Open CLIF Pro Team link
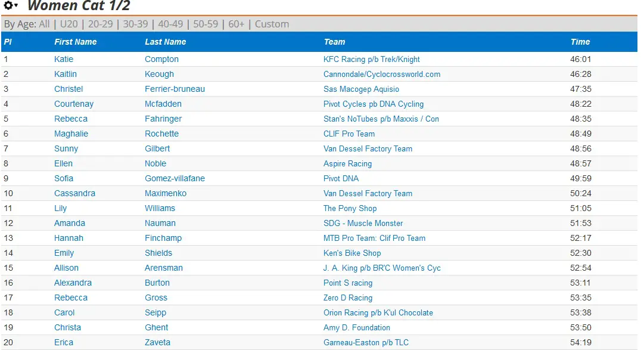The height and width of the screenshot is (350, 644). click(x=349, y=134)
